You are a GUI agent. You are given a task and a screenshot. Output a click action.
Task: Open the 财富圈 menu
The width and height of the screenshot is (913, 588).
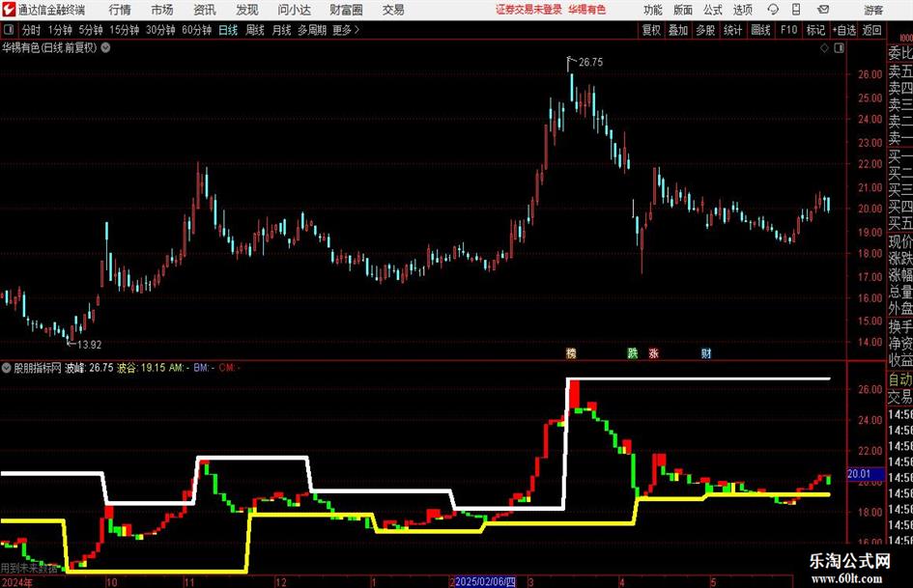[x=346, y=10]
